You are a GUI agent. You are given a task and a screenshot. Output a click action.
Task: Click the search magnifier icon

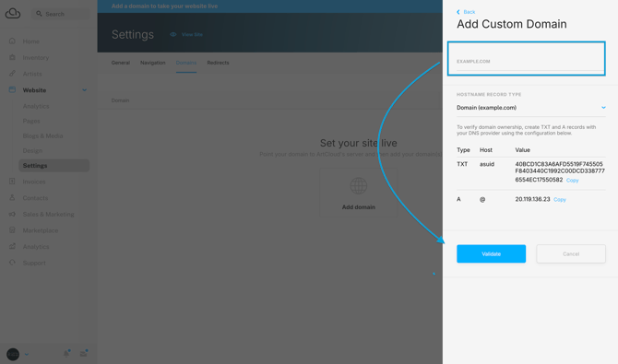(x=39, y=14)
